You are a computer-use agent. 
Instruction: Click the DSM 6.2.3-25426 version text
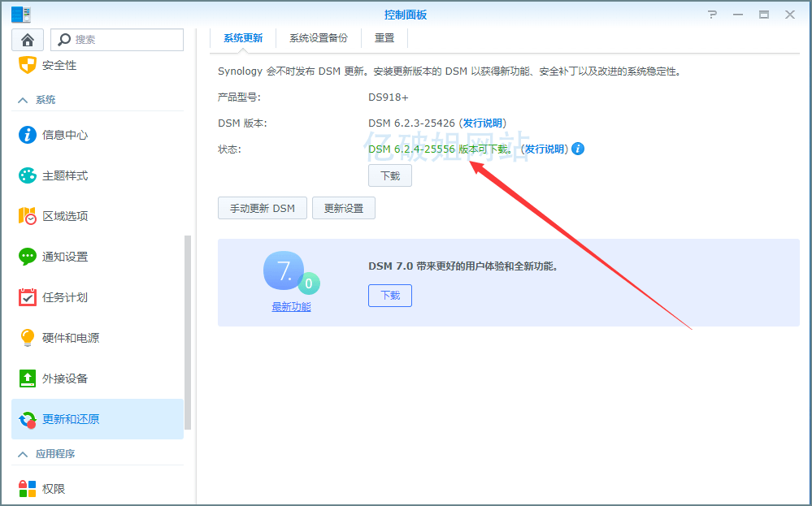click(x=412, y=123)
